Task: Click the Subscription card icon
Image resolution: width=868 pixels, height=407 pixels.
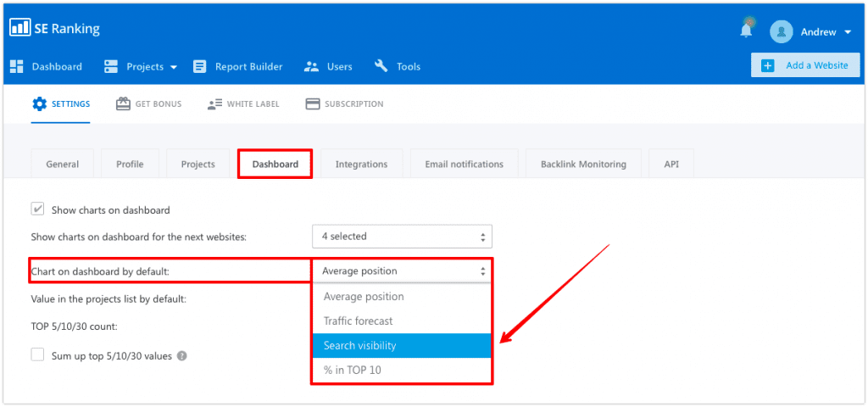Action: [x=314, y=103]
